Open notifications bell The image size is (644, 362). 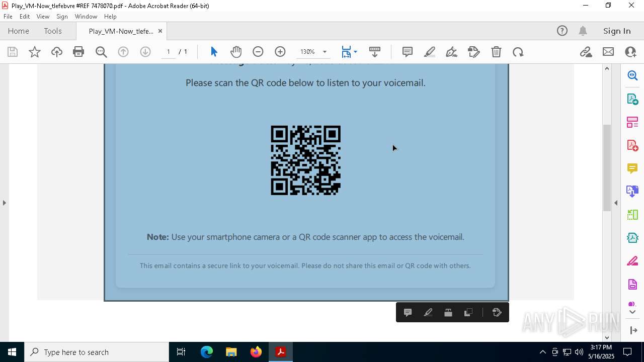coord(583,31)
